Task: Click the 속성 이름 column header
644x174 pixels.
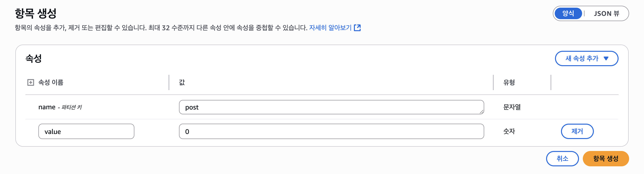Action: coord(51,82)
